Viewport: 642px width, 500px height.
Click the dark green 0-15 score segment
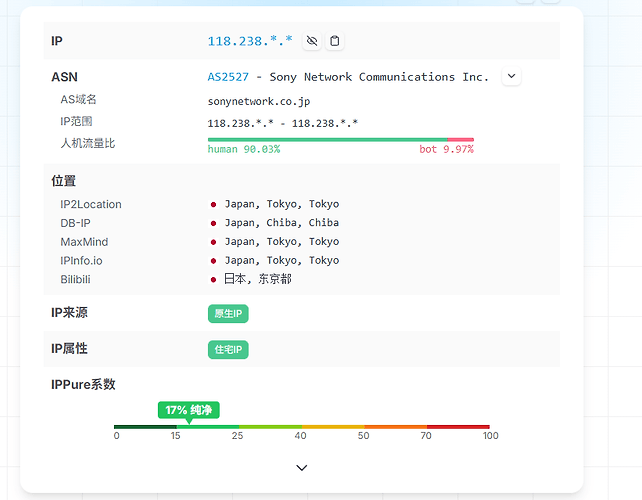(x=145, y=427)
